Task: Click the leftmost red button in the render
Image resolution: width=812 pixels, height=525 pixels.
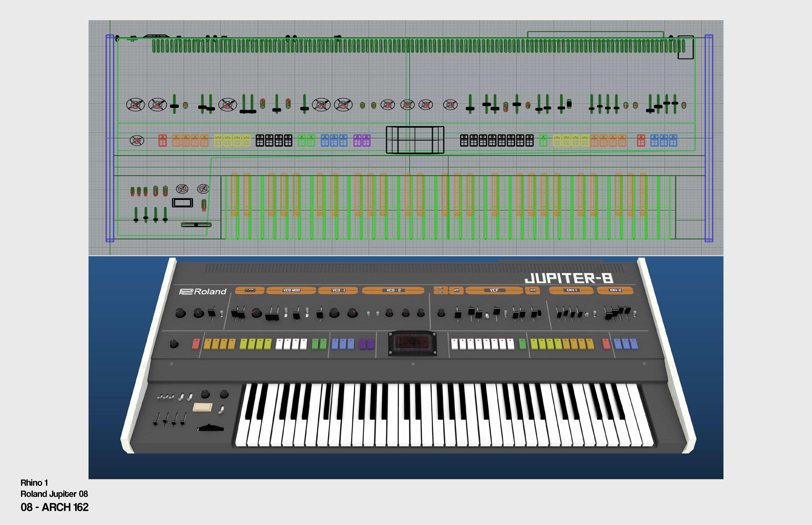Action: (x=196, y=344)
